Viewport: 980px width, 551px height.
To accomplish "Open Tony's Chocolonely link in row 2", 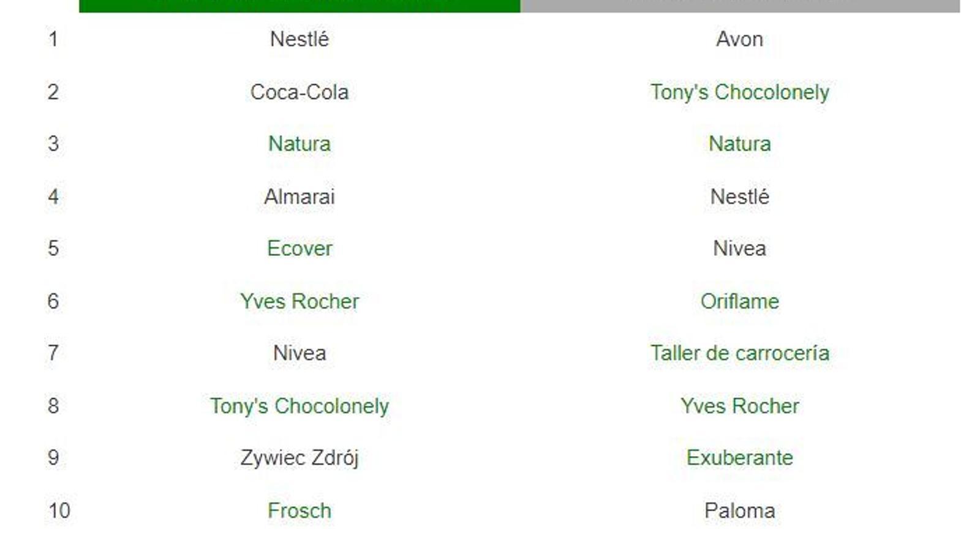I will [739, 92].
